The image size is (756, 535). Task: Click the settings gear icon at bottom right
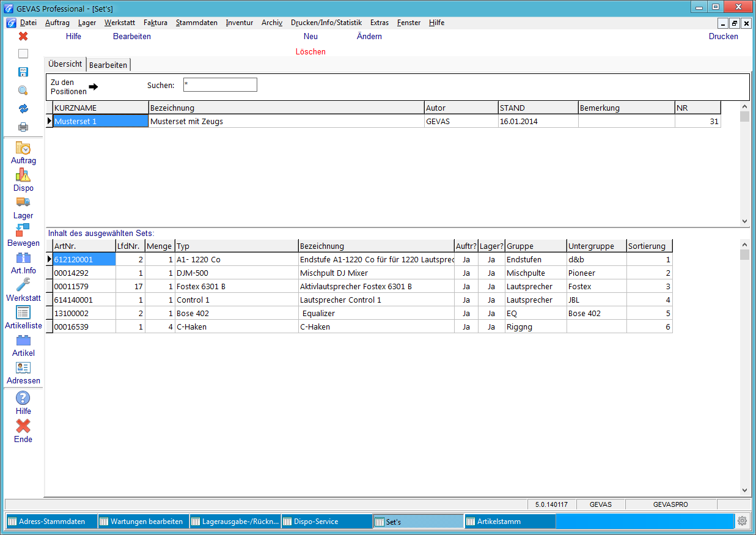tap(743, 522)
